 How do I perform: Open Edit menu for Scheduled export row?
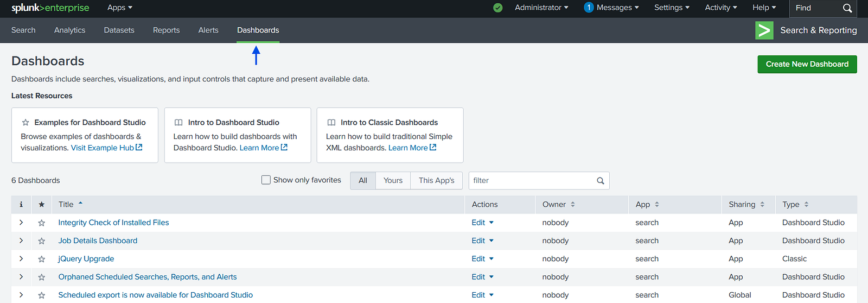click(483, 295)
